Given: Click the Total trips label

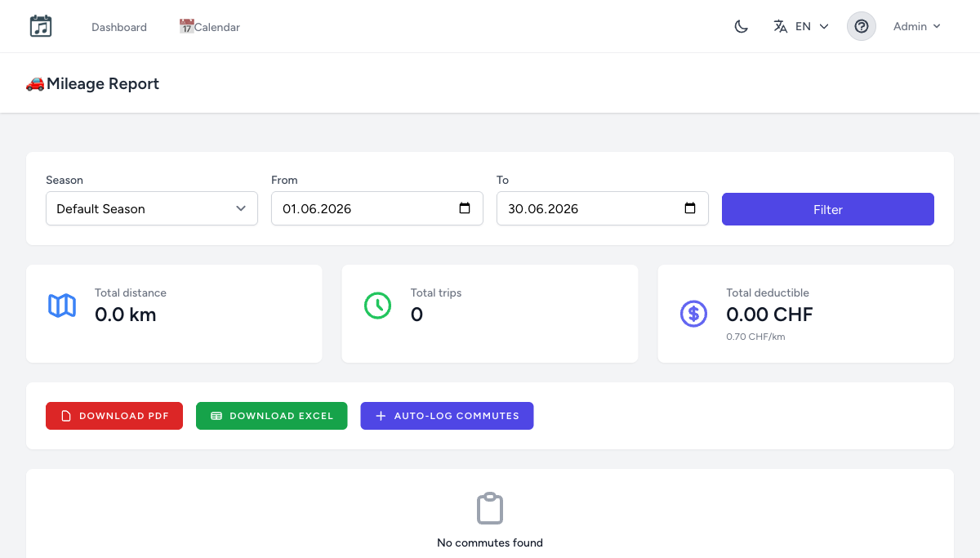Looking at the screenshot, I should pyautogui.click(x=436, y=292).
